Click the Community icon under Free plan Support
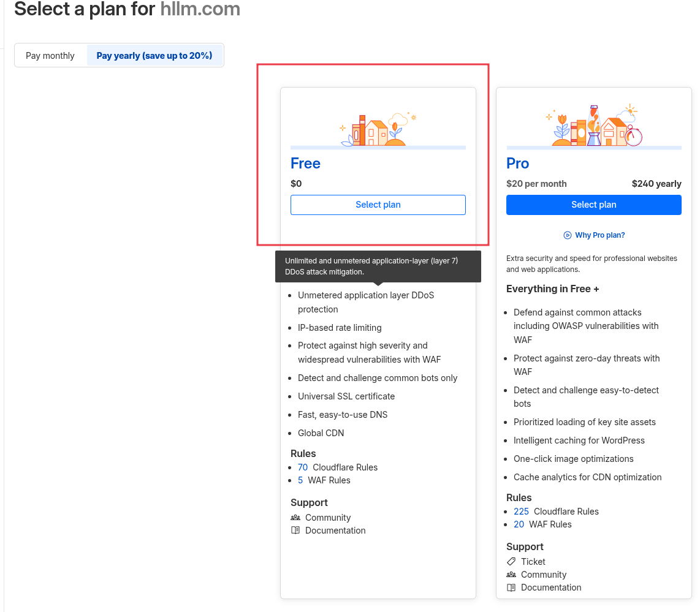 tap(295, 517)
